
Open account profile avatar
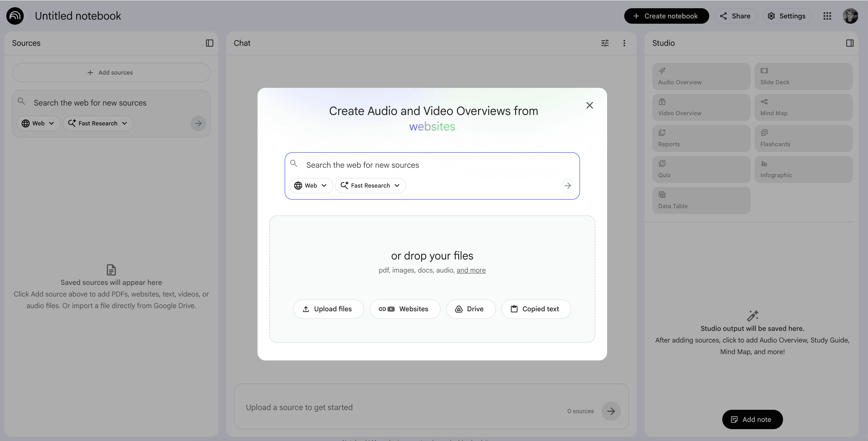[850, 16]
